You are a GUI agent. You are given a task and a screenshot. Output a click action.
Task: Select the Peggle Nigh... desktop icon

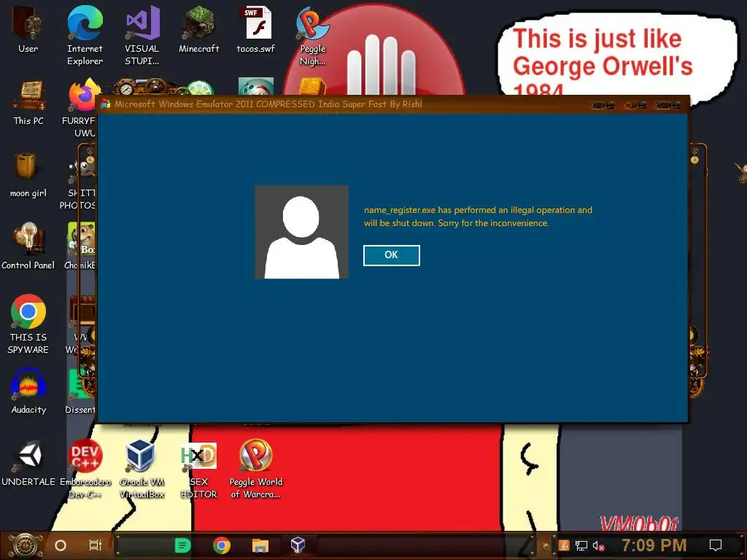(x=312, y=36)
